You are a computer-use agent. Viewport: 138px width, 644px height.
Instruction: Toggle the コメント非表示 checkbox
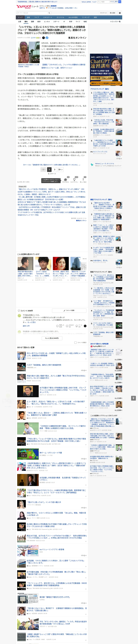75,343
